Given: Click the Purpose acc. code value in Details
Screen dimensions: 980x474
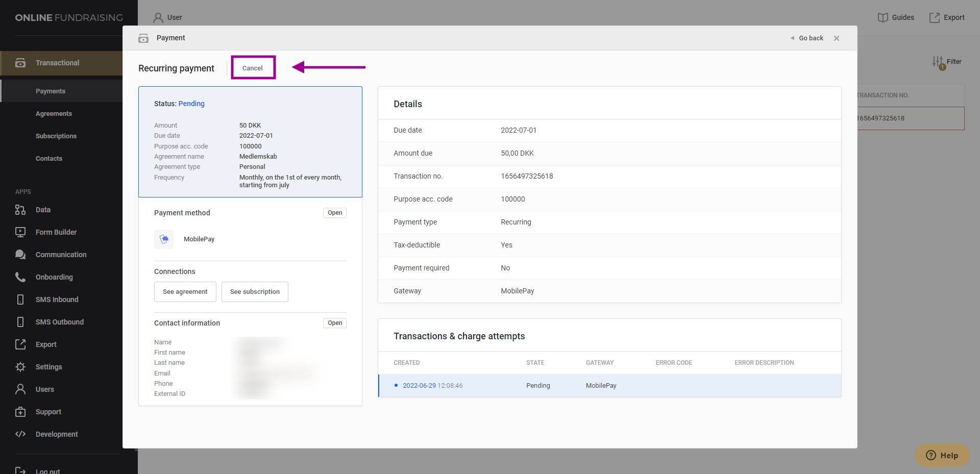Looking at the screenshot, I should 513,199.
